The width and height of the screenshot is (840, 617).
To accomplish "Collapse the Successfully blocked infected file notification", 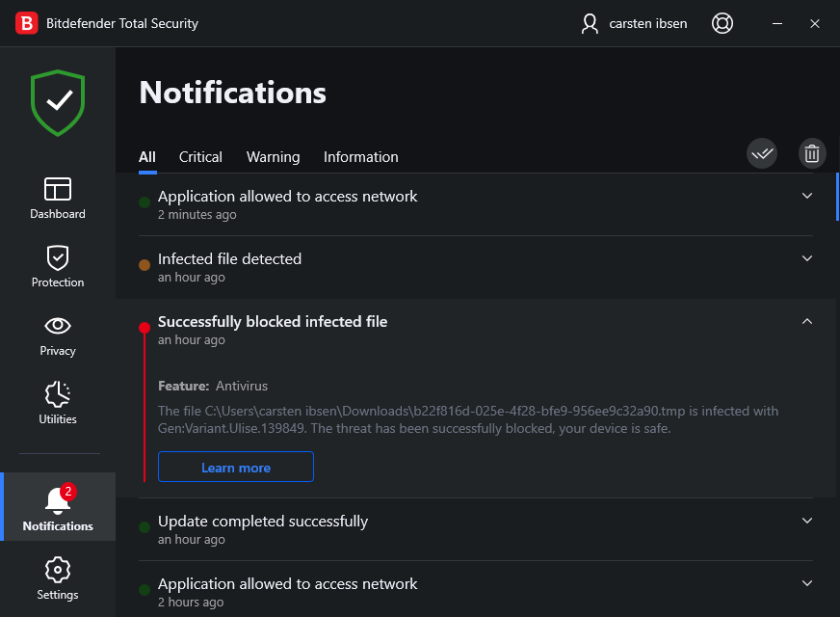I will click(807, 321).
